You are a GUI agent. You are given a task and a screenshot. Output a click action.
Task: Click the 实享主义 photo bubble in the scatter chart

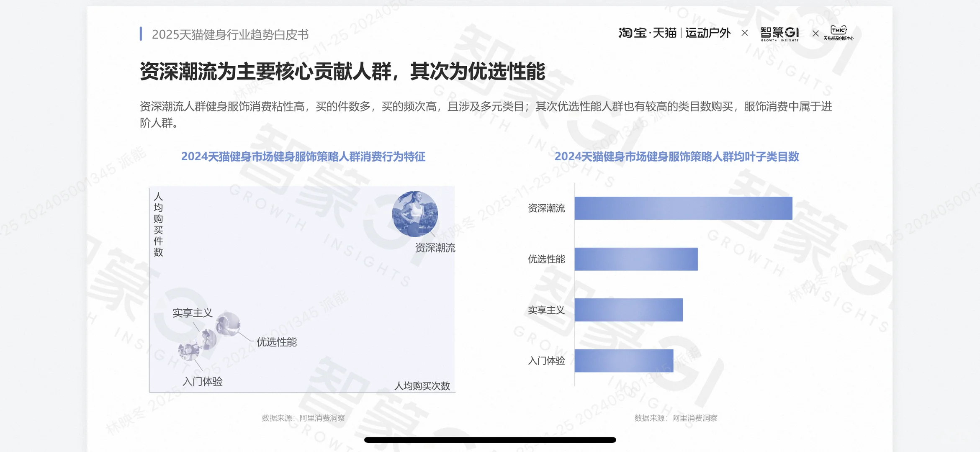point(206,339)
